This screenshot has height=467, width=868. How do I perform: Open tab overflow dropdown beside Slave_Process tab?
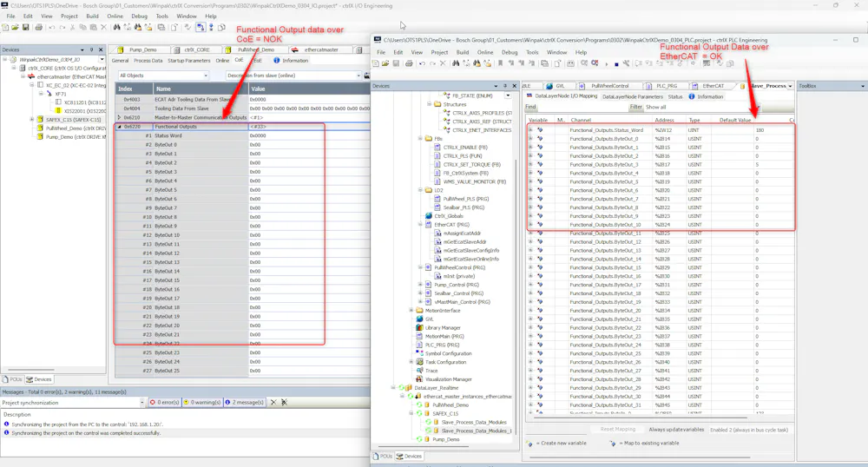pos(790,86)
